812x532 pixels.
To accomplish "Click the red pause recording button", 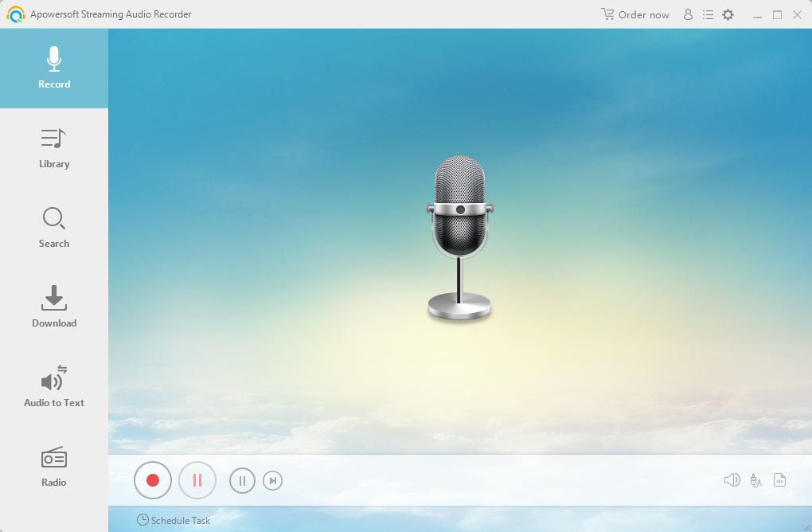I will point(197,480).
